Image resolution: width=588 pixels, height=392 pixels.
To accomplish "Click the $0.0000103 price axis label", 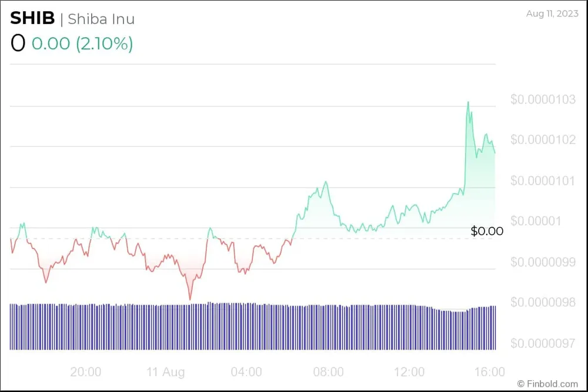I will click(543, 99).
